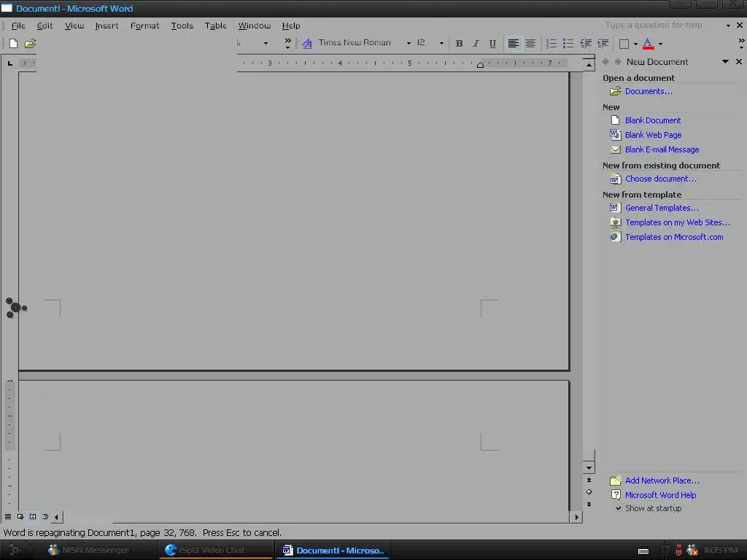Click Select Browse Object circle button

589,492
